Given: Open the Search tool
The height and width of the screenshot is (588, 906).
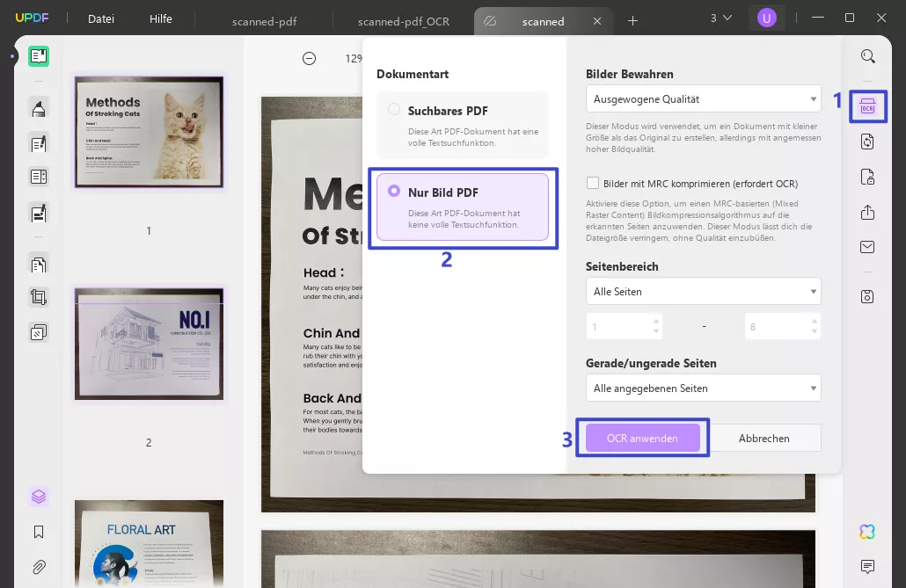Looking at the screenshot, I should [x=867, y=55].
